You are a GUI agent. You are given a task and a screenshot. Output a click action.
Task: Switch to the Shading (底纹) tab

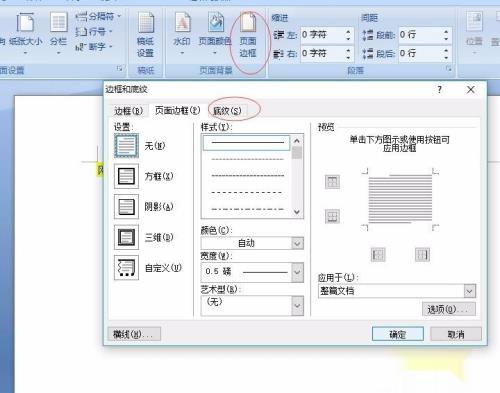pyautogui.click(x=227, y=111)
